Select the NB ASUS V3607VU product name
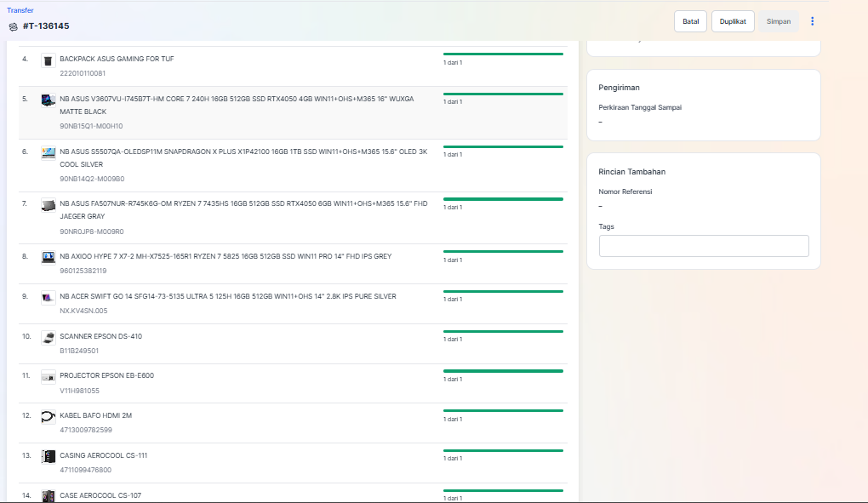This screenshot has width=868, height=503. [x=237, y=106]
